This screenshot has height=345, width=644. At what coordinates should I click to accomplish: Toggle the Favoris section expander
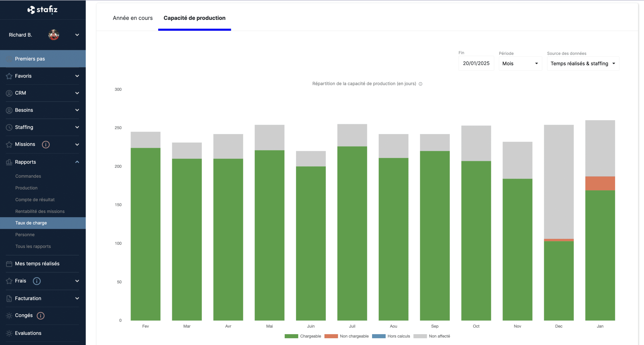tap(77, 75)
